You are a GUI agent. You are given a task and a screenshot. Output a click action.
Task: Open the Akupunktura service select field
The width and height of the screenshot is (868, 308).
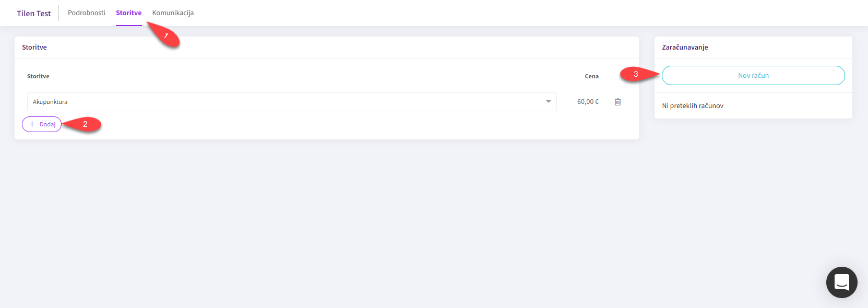pyautogui.click(x=287, y=102)
